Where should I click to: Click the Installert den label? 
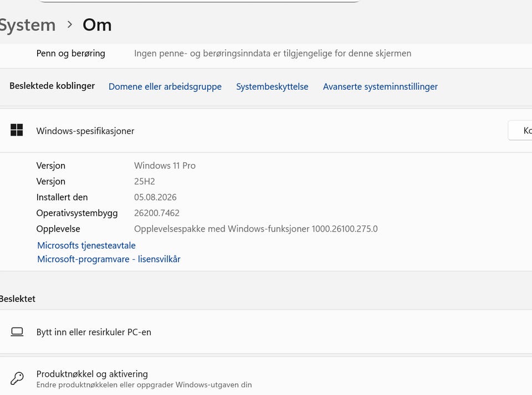click(x=62, y=197)
